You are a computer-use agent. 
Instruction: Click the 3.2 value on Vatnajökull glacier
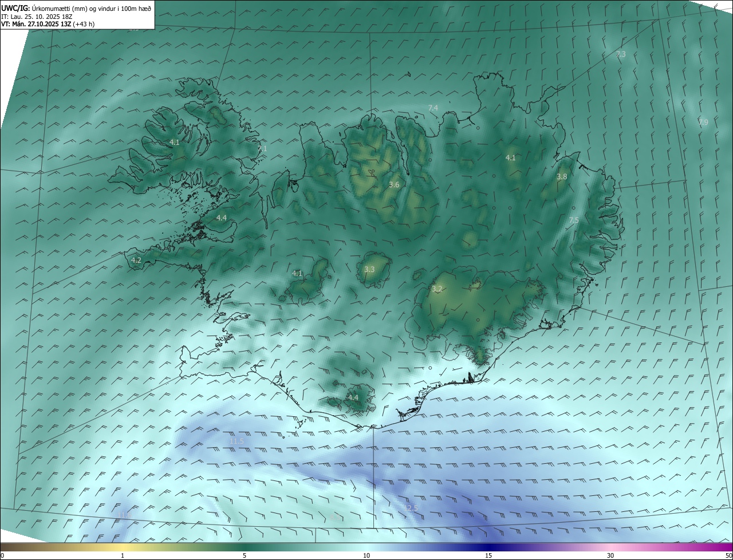438,289
